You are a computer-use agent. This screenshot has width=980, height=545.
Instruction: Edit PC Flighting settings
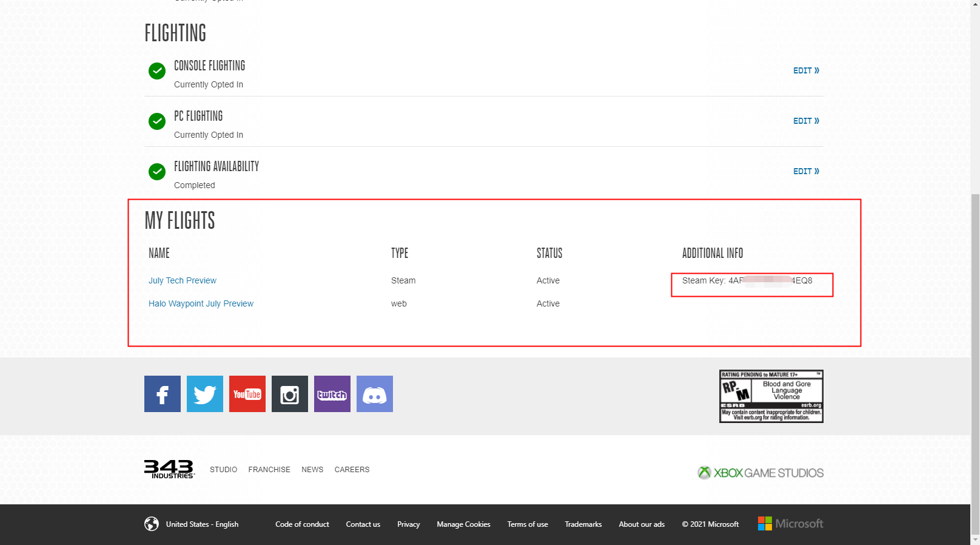click(806, 121)
